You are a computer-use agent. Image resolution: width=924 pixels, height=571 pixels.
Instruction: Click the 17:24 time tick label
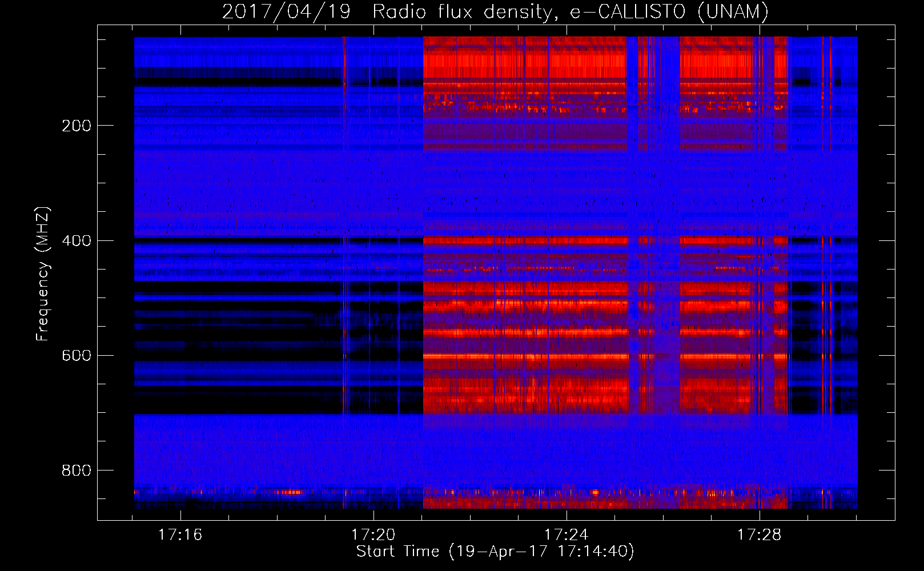click(566, 535)
